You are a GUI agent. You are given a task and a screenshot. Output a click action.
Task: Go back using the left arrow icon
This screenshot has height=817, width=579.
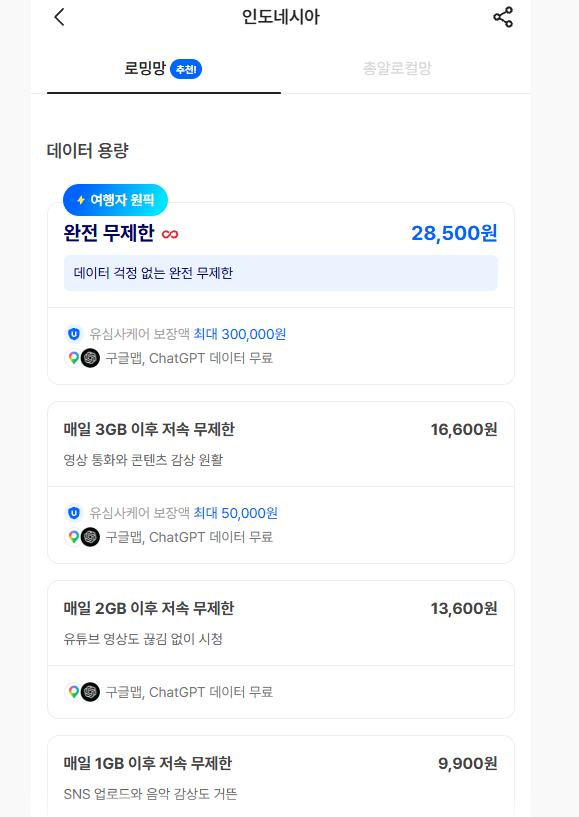tap(59, 17)
